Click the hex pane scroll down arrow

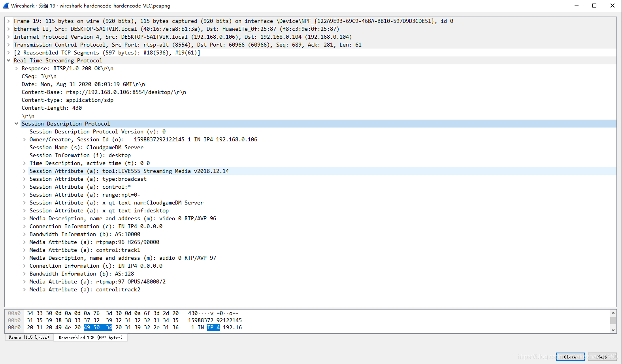click(x=613, y=330)
